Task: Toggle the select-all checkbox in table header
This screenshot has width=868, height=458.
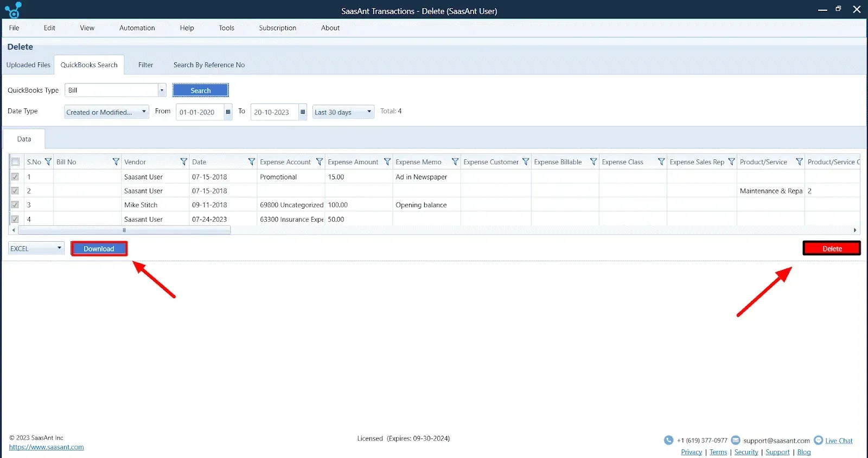Action: click(15, 162)
